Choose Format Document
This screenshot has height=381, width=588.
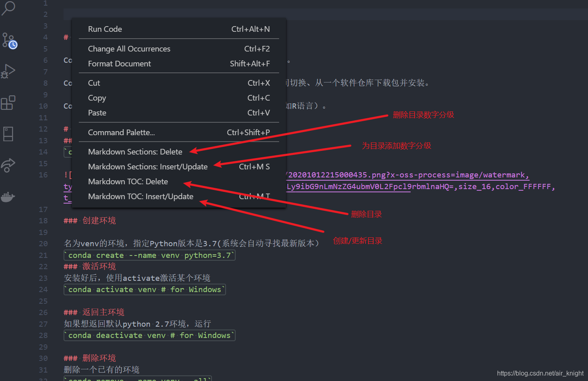119,64
